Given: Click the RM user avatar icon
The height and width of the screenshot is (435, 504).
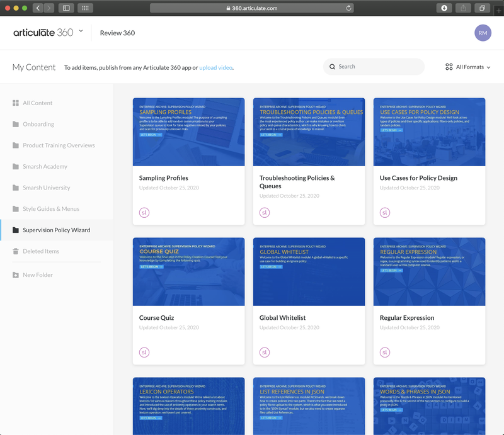Looking at the screenshot, I should [x=483, y=33].
